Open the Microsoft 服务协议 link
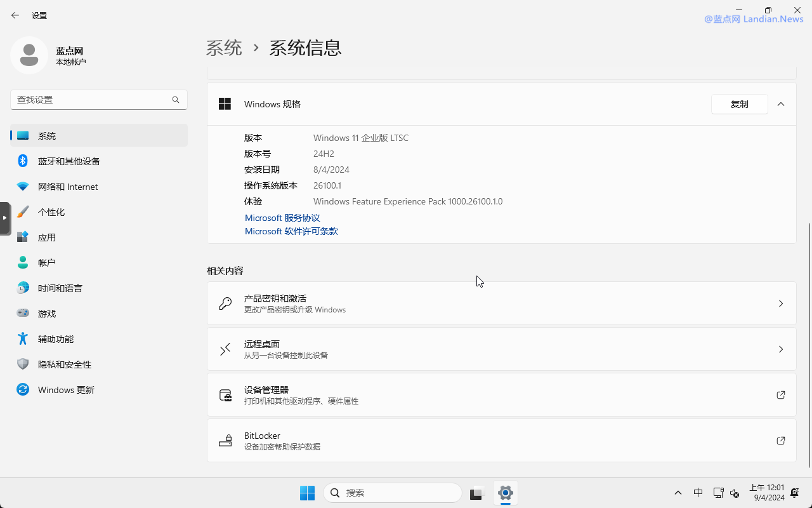The height and width of the screenshot is (508, 812). click(x=282, y=218)
